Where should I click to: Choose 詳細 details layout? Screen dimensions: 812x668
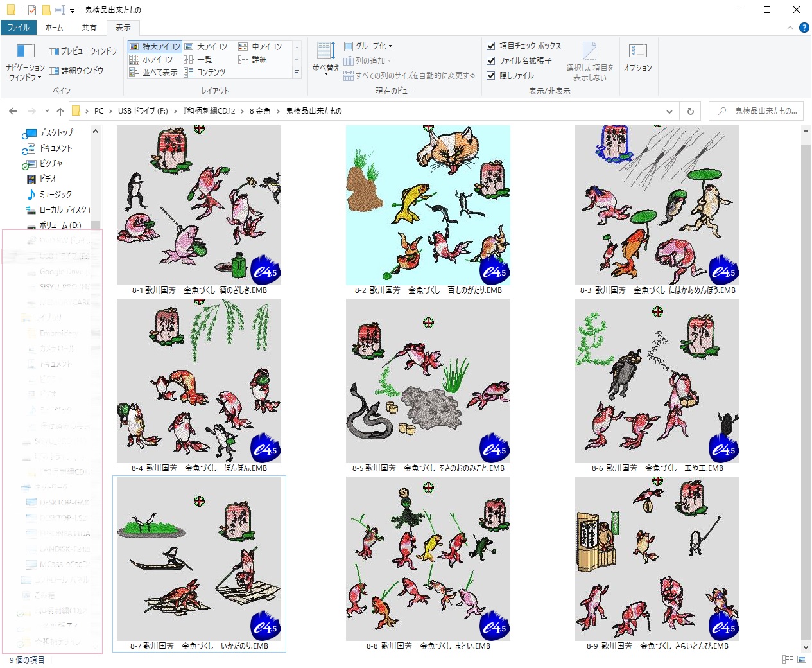click(253, 59)
